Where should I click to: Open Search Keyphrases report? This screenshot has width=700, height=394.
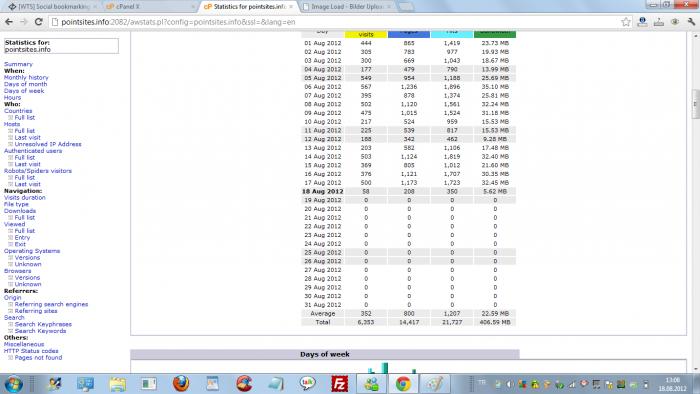[43, 324]
